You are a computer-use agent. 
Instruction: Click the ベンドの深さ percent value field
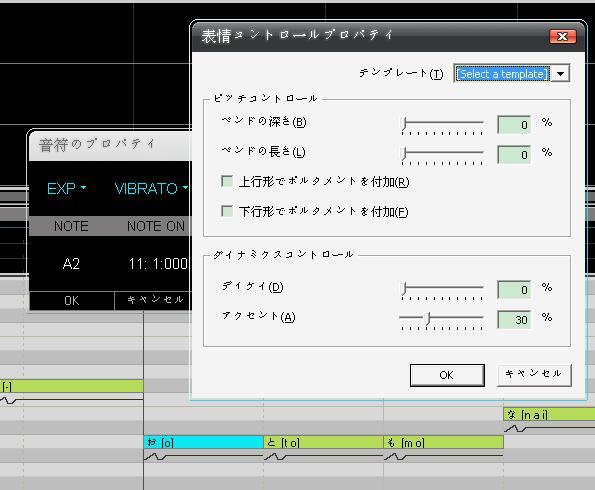tap(514, 124)
